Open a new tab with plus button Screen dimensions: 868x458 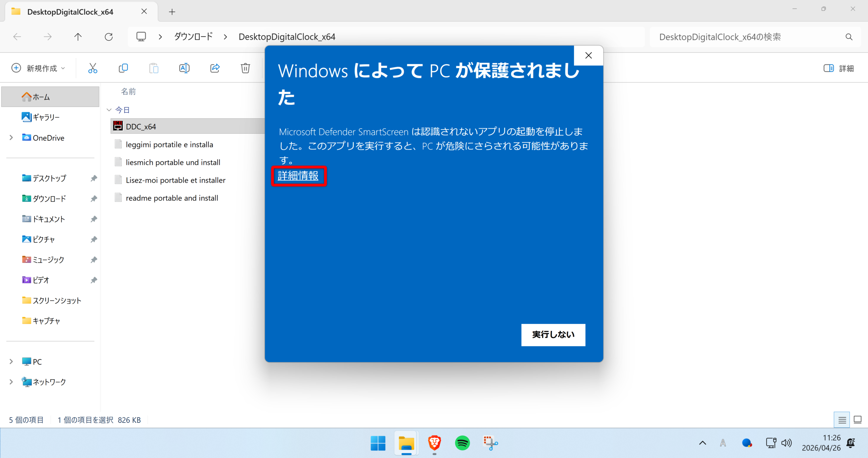pyautogui.click(x=172, y=12)
